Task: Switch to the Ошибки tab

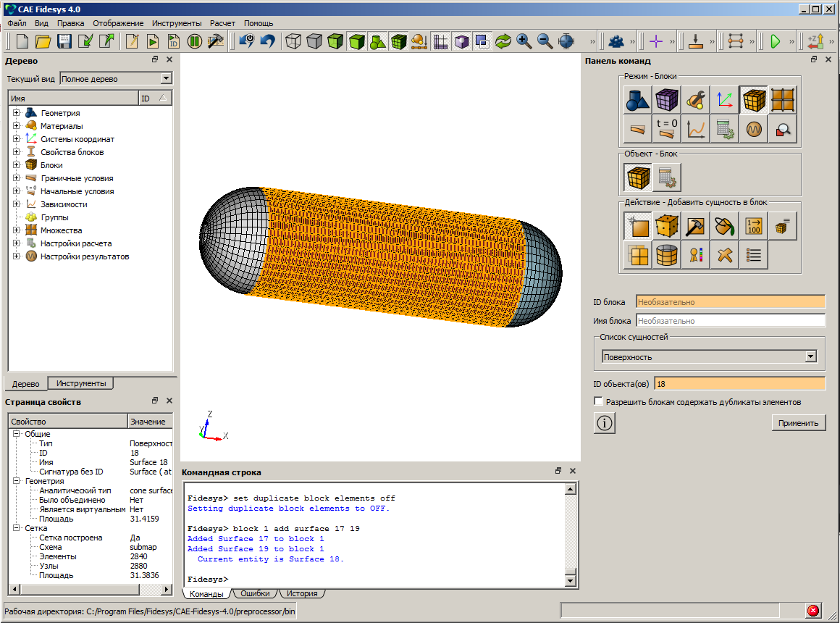Action: [x=255, y=593]
